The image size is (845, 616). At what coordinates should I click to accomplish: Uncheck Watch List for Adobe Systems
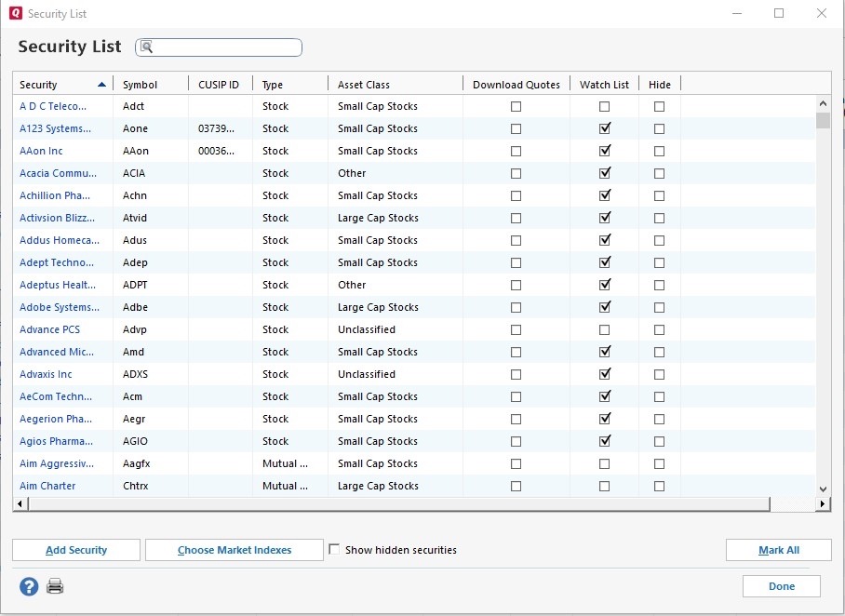pos(605,307)
